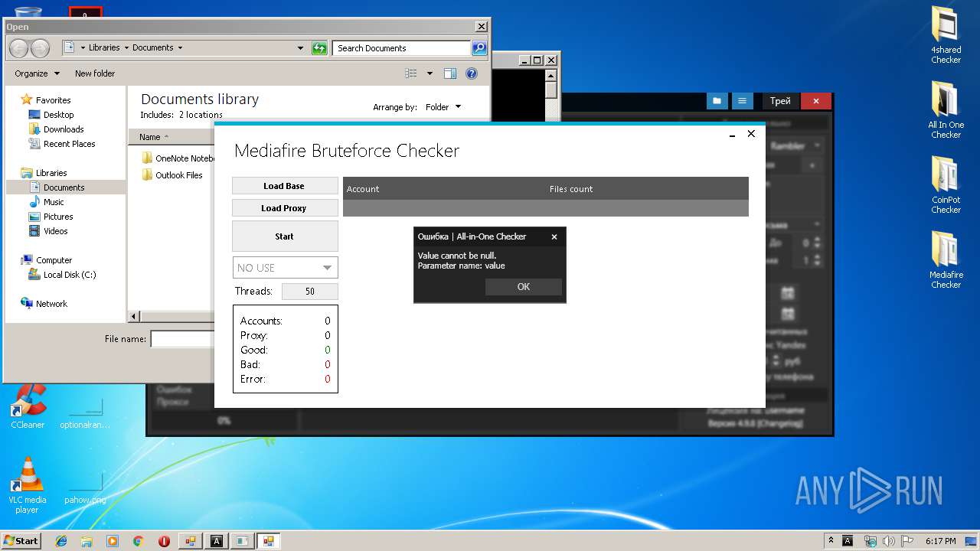Screen dimensions: 980x551
Task: Click the Files count column header
Action: coord(571,189)
